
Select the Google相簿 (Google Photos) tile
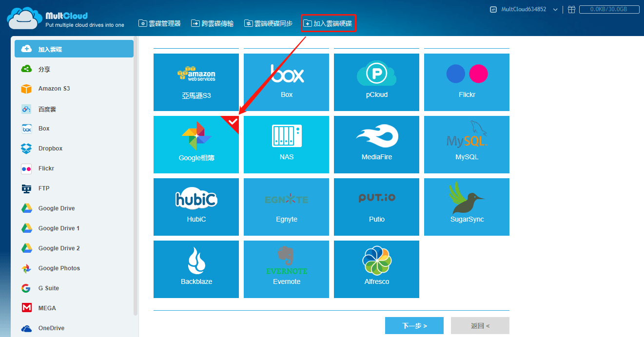pyautogui.click(x=196, y=145)
